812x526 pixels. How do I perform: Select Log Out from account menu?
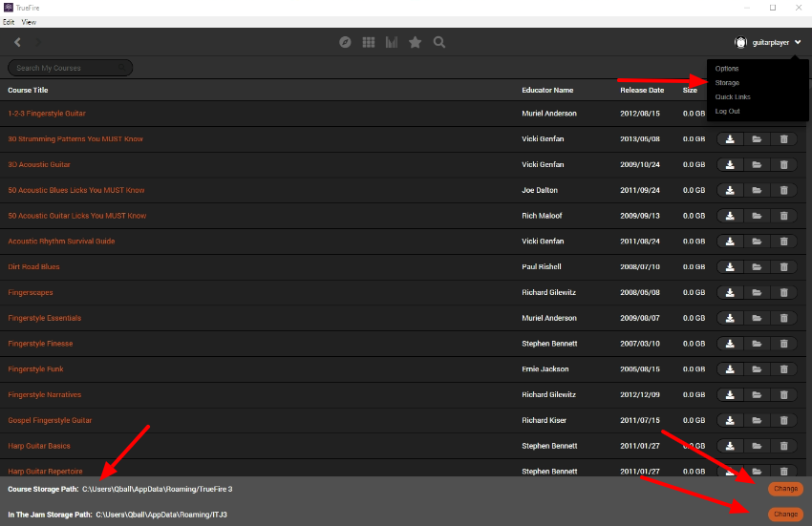(x=727, y=112)
